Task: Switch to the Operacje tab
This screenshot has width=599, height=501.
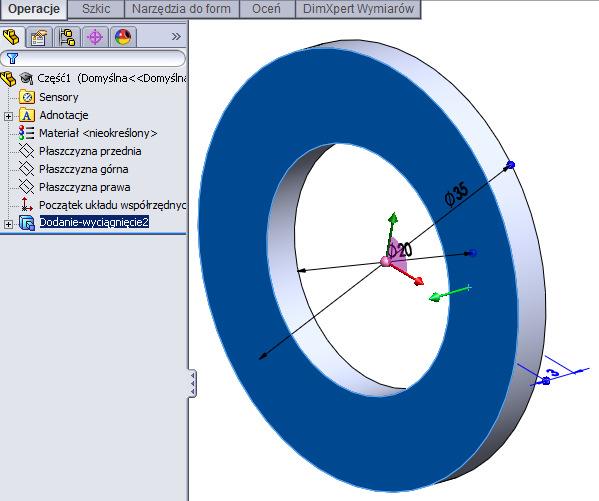Action: pos(34,9)
